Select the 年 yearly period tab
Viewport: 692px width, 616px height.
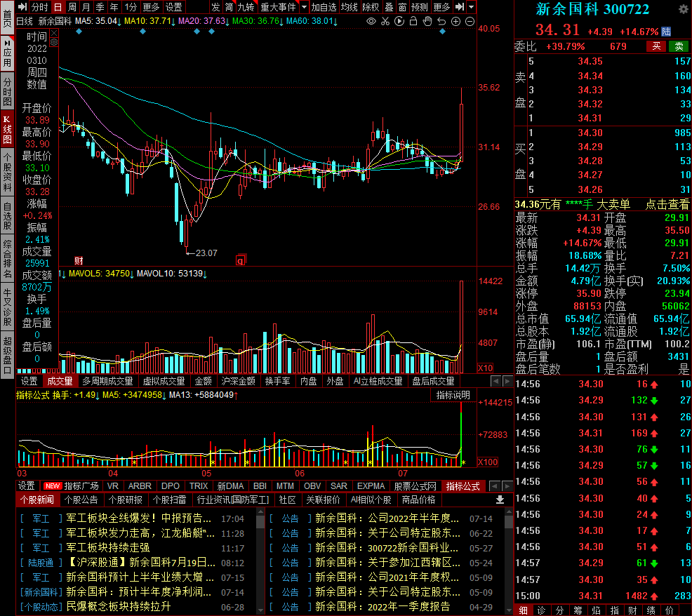114,7
